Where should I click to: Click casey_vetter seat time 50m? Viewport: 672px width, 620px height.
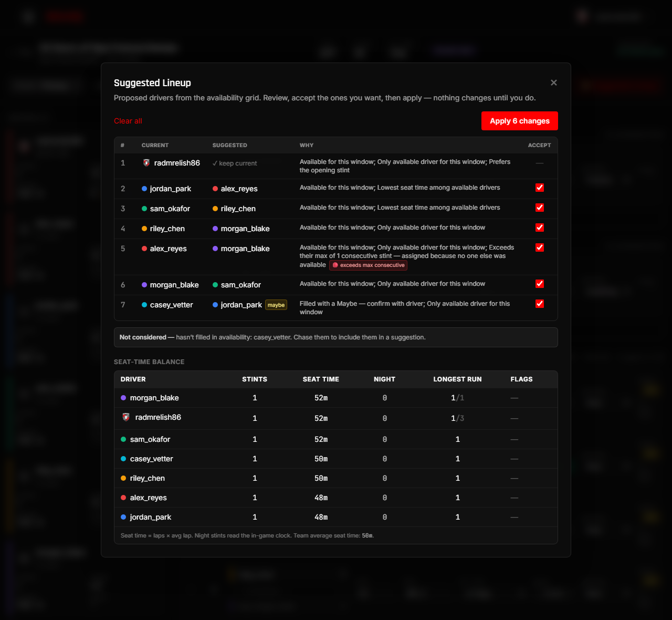click(321, 459)
